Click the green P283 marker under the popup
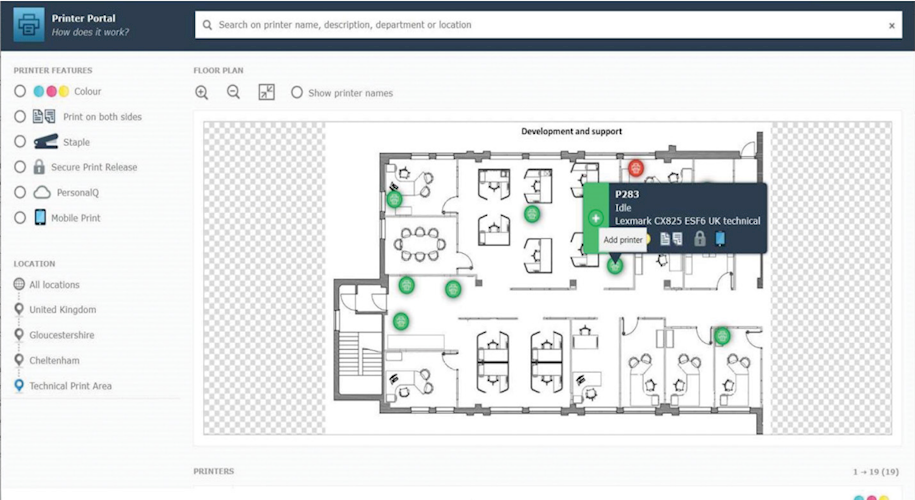 click(615, 266)
